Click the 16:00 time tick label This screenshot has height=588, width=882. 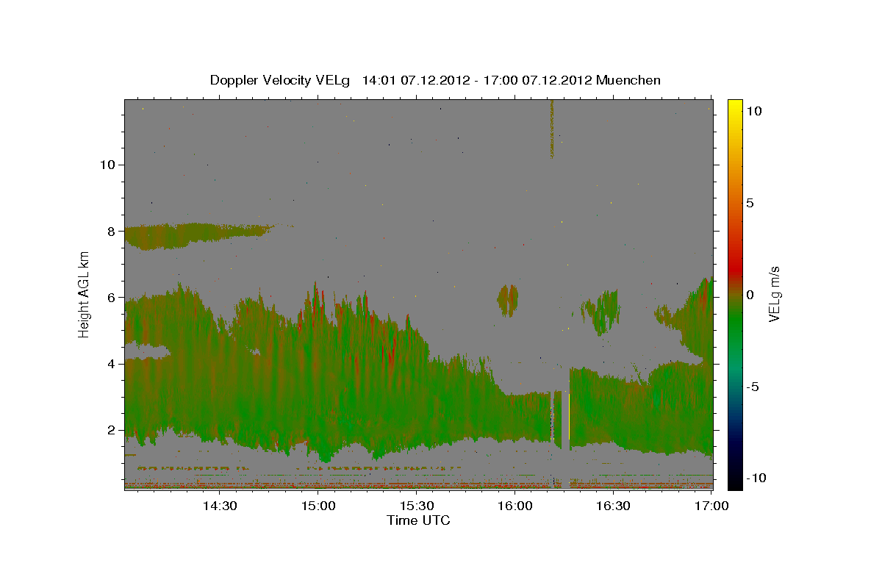(514, 506)
